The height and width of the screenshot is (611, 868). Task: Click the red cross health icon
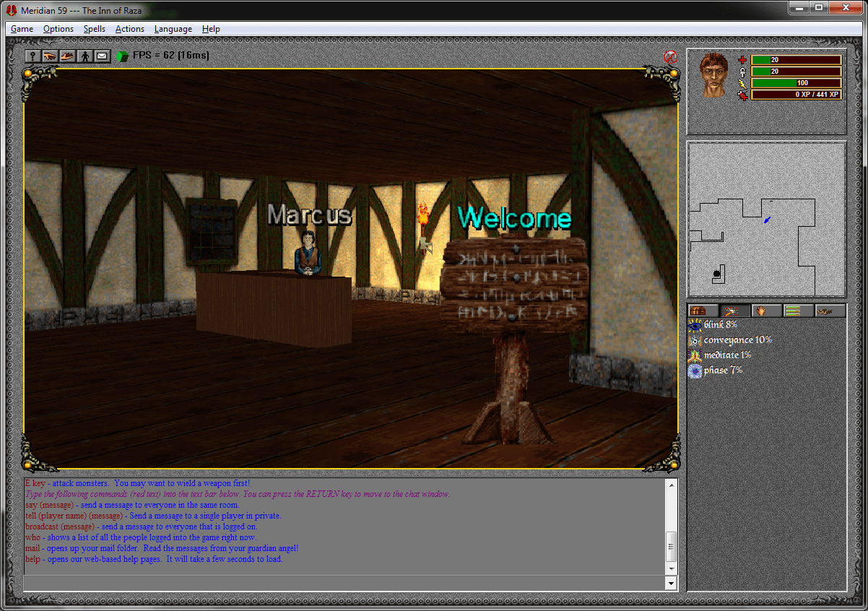tap(742, 60)
